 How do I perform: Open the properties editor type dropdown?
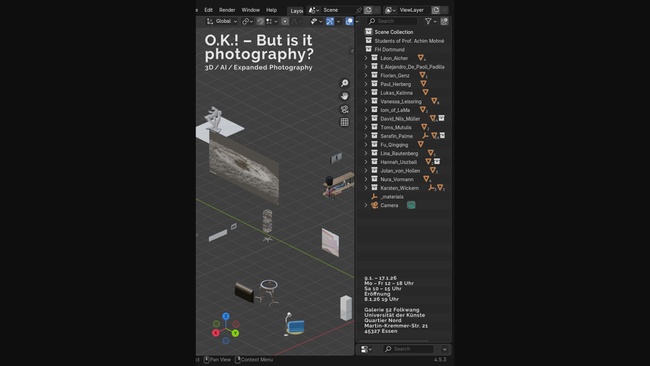[366, 349]
